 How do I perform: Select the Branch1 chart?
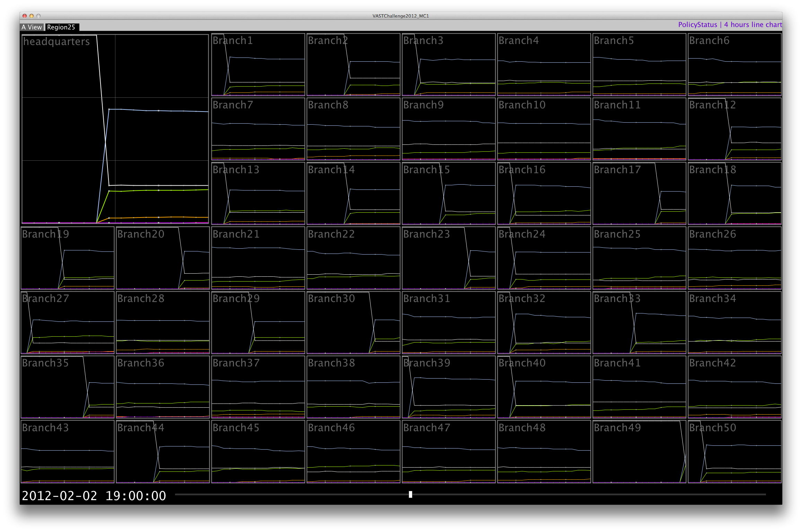[258, 64]
